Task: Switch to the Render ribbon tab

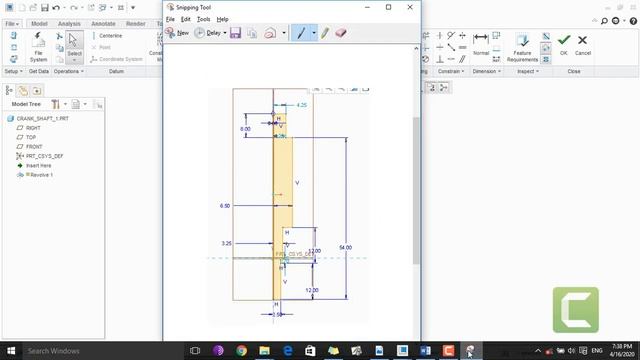Action: click(x=136, y=24)
